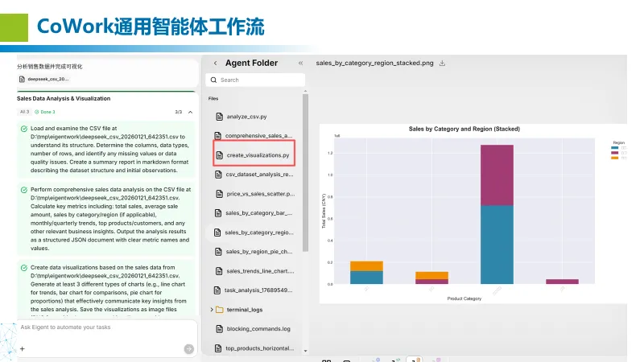Screen dimensions: 644x362
Task: Click the tallest stacked bar in the chart
Action: pos(497,214)
